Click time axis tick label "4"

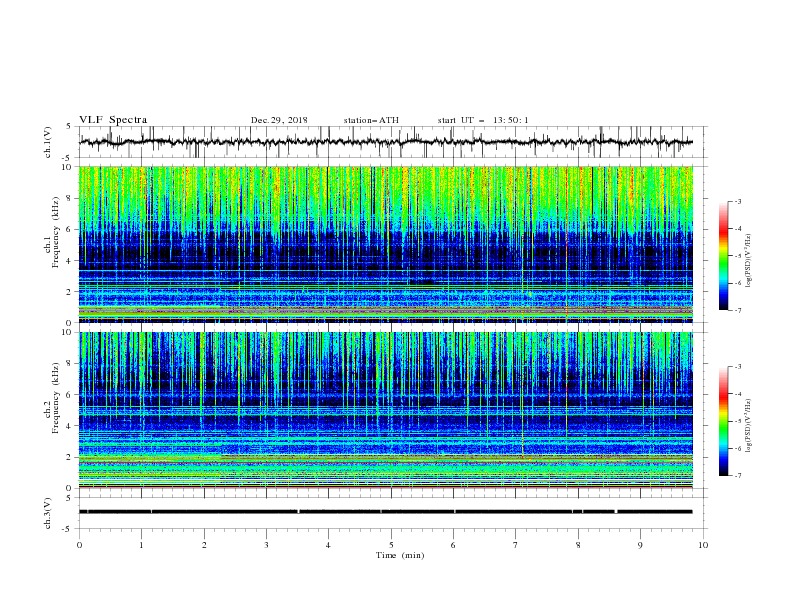329,545
